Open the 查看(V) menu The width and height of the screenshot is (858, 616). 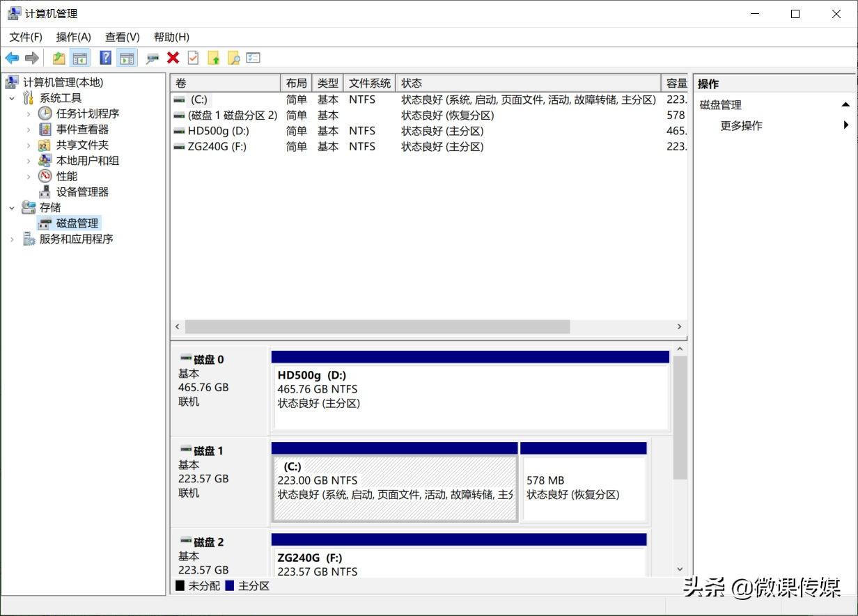[x=122, y=37]
